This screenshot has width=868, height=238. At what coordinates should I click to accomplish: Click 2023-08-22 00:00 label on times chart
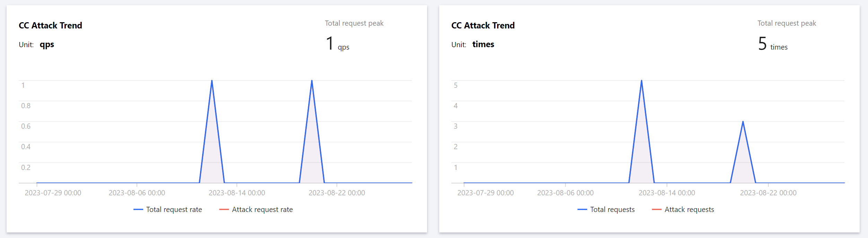pos(768,193)
